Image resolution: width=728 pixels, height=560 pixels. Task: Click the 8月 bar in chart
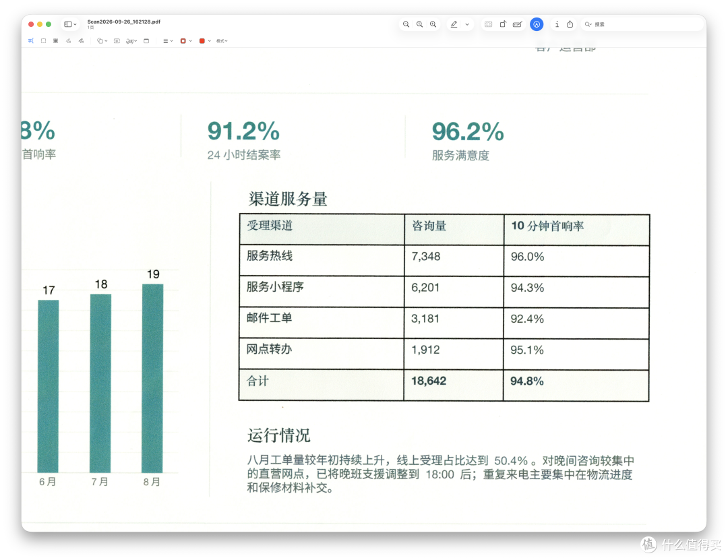[x=152, y=379]
